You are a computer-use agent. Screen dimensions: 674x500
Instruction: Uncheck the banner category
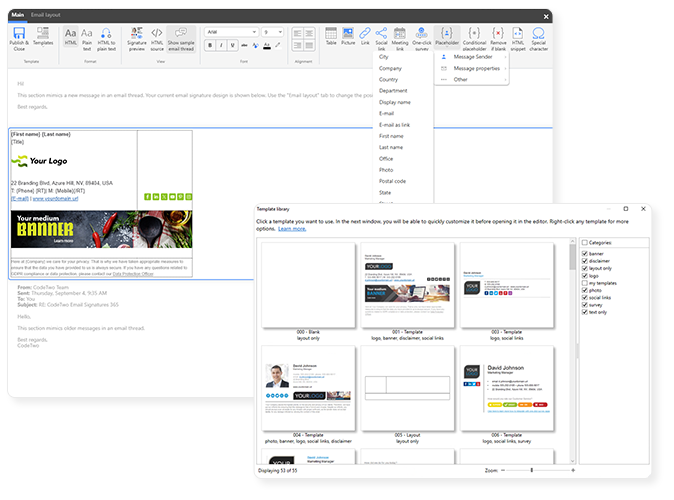pyautogui.click(x=585, y=254)
